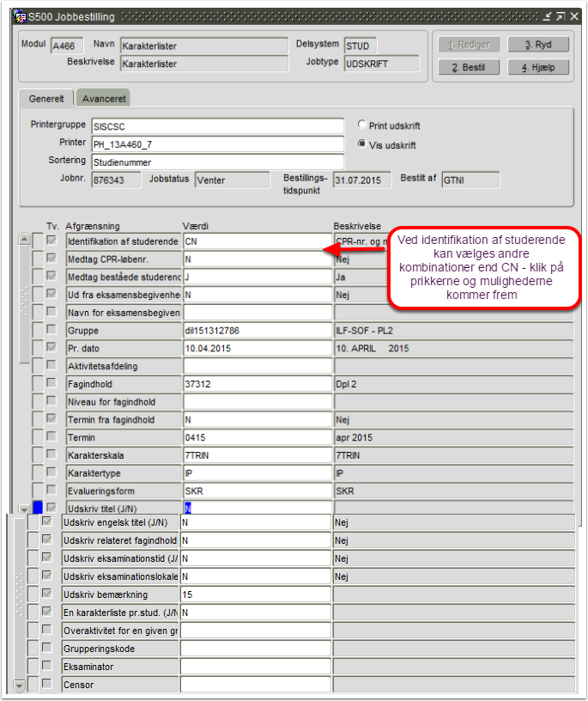Open 4. Hjælp
This screenshot has height=701, width=588.
click(x=538, y=67)
